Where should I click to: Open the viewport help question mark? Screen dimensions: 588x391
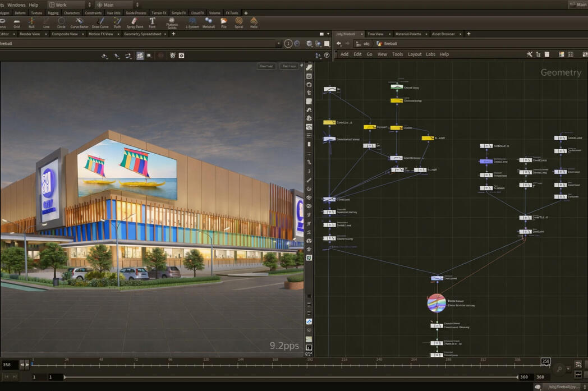point(327,55)
